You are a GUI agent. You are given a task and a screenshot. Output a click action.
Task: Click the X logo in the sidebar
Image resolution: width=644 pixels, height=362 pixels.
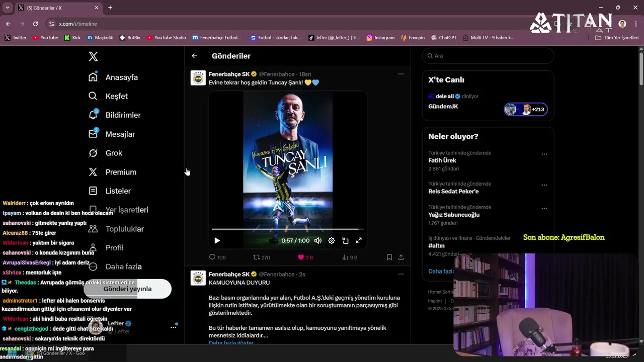pyautogui.click(x=93, y=56)
